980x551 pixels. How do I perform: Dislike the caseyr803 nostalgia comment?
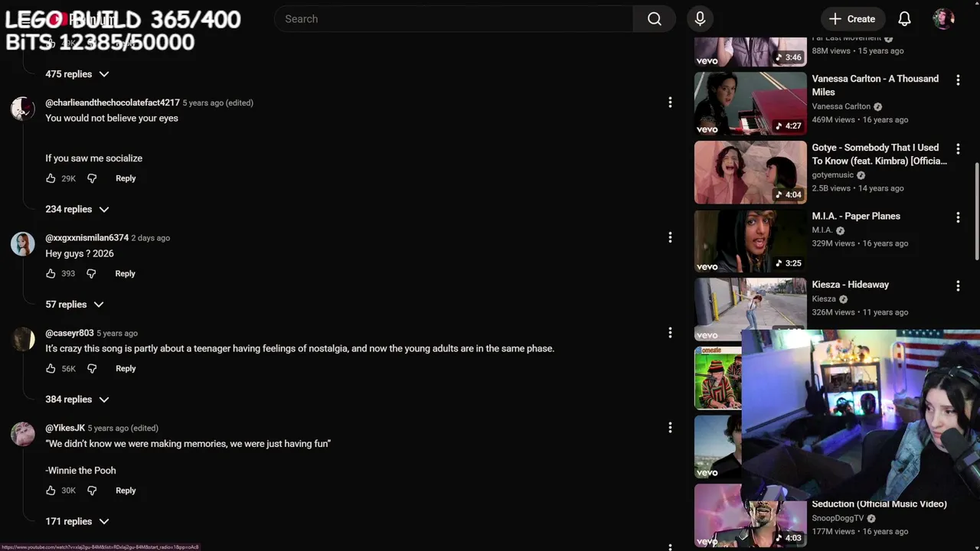(x=92, y=369)
